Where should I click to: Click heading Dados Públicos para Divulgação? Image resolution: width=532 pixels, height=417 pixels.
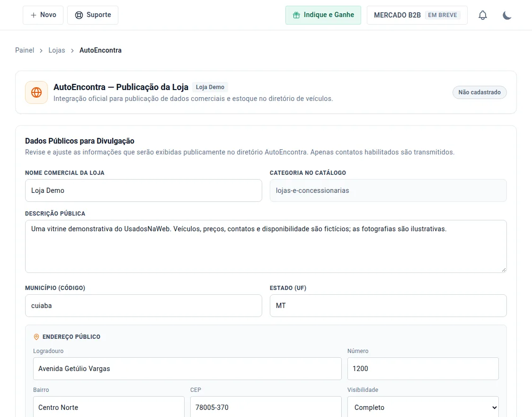[80, 141]
